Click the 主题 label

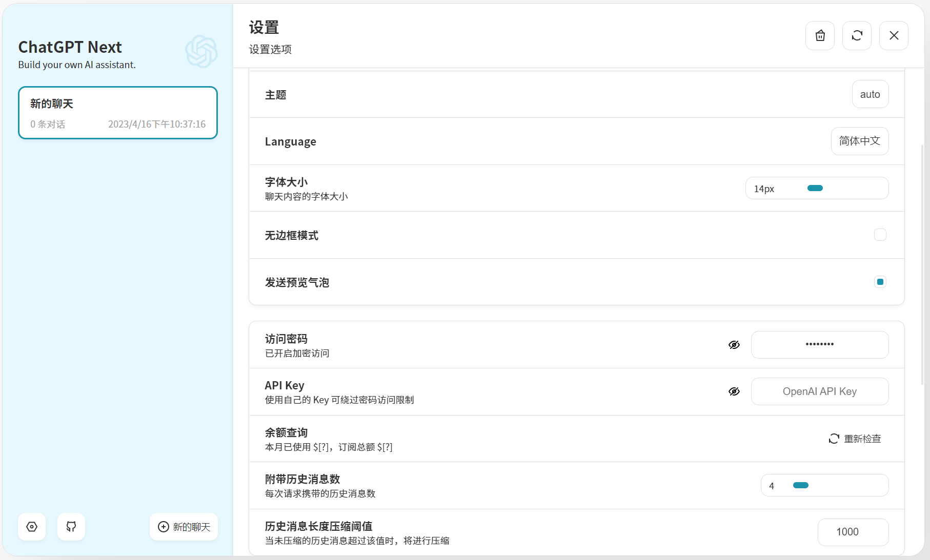point(275,95)
